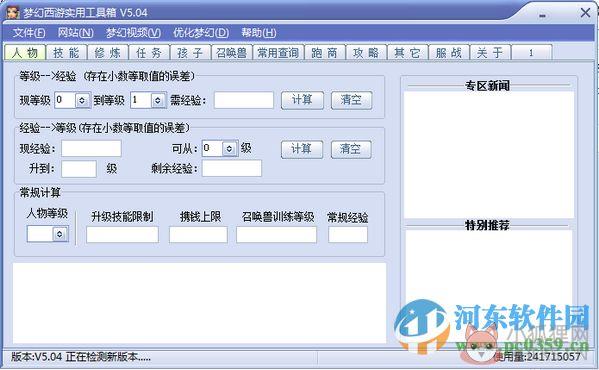599x370 pixels.
Task: Open the 文件(F) menu
Action: tap(29, 33)
